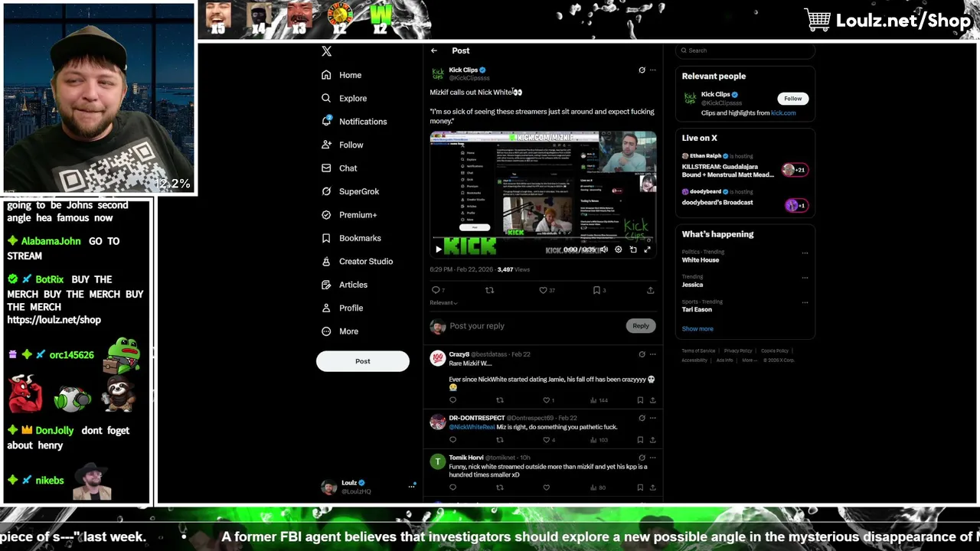Click the gray Reply button
The image size is (980, 551).
click(641, 326)
